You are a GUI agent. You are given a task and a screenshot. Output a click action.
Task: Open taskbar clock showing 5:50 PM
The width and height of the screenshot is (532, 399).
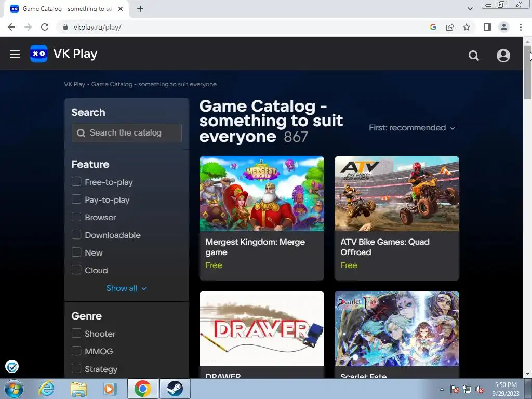pos(506,389)
